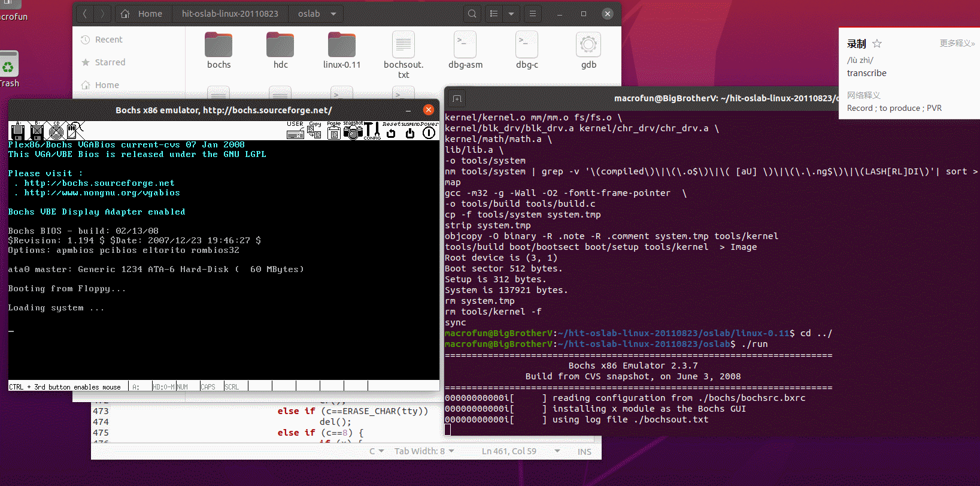Open new tab button in terminal
980x486 pixels.
457,98
